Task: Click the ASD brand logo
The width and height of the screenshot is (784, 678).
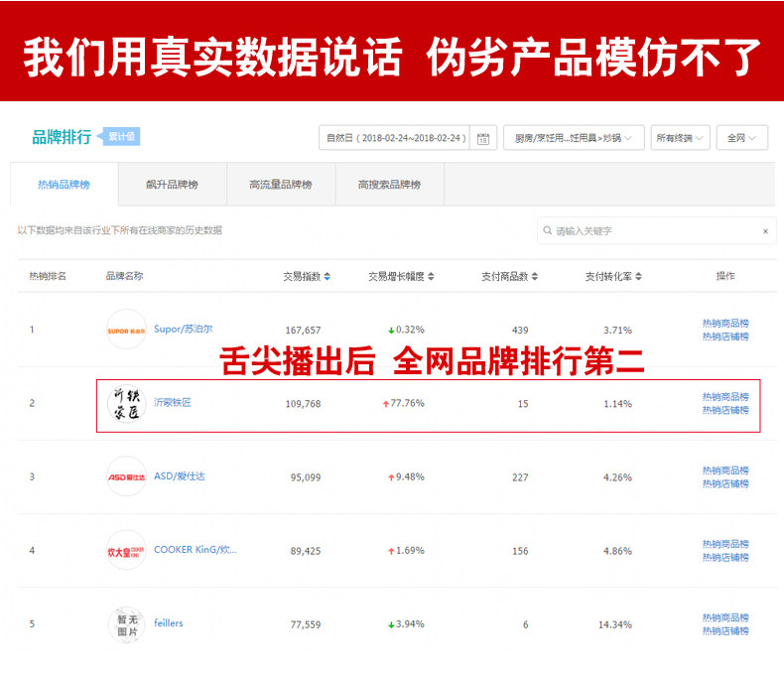Action: [126, 476]
